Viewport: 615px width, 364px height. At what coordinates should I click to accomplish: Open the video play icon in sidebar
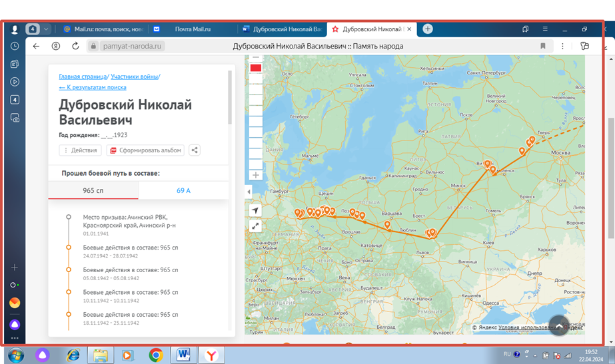(15, 82)
